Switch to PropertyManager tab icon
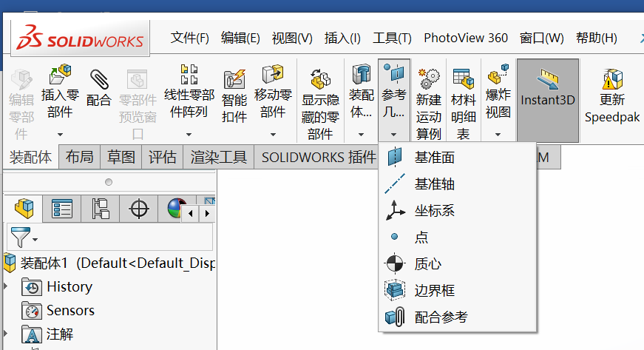 [x=62, y=208]
